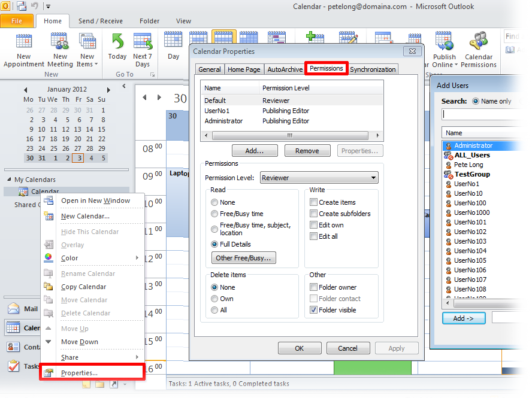Uncheck Folder visible option

(x=315, y=309)
